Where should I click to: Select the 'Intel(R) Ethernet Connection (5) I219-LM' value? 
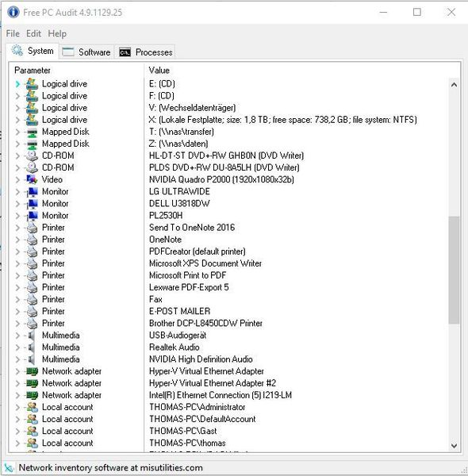[x=221, y=395]
